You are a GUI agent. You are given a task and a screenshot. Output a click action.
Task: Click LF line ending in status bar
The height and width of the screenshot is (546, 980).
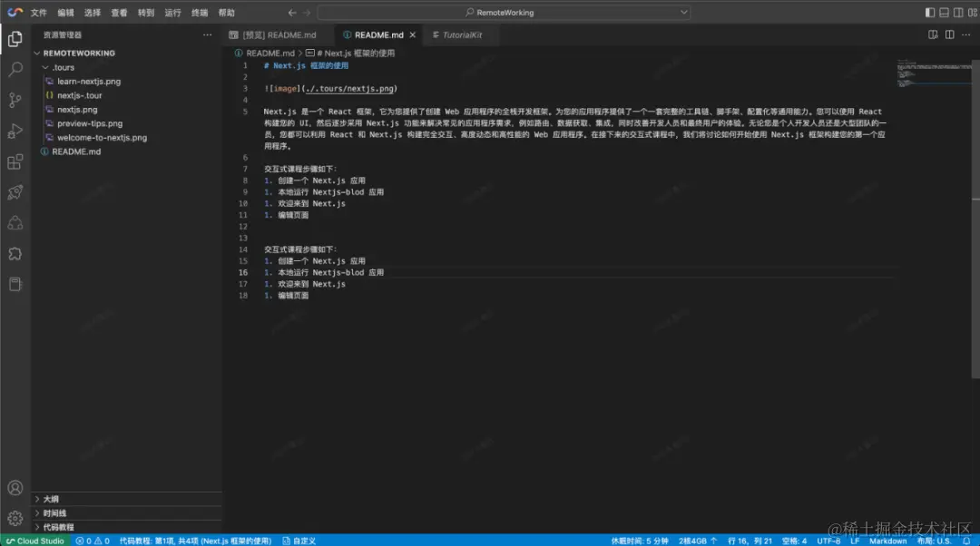[x=855, y=541]
